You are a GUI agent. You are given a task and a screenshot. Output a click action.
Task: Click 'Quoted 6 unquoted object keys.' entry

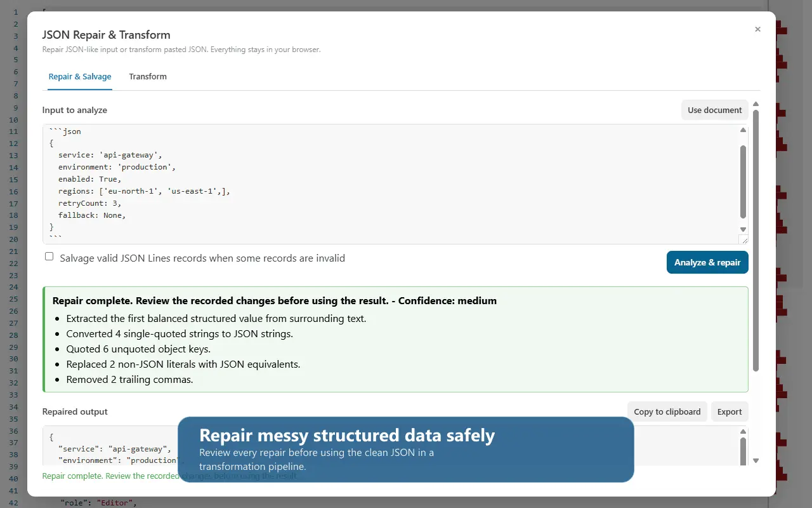point(138,349)
